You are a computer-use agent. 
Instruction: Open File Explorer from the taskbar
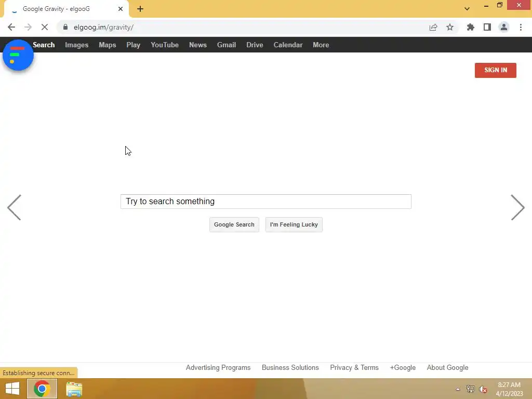pyautogui.click(x=74, y=389)
